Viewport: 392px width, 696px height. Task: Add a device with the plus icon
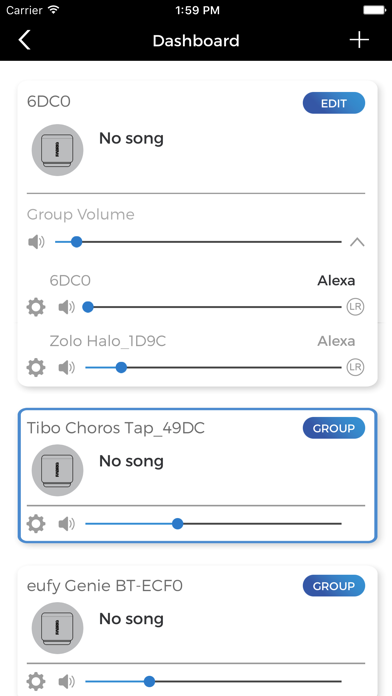[x=359, y=40]
